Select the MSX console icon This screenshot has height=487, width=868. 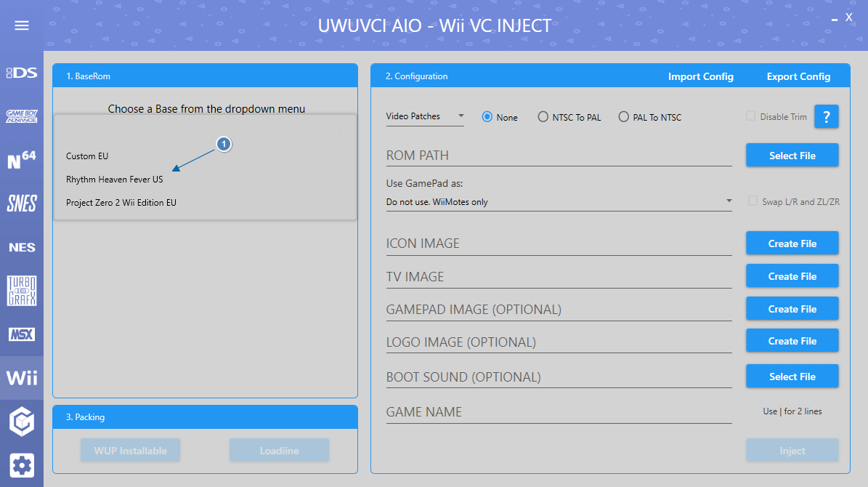click(x=22, y=334)
